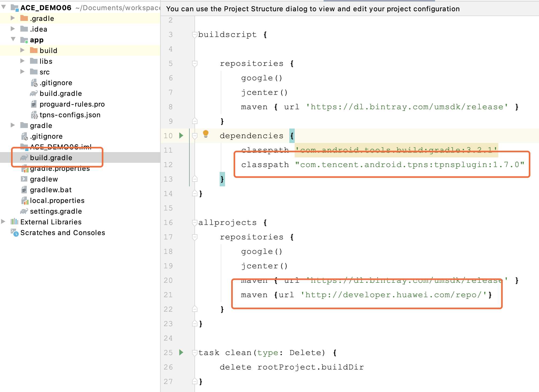Expand the .gradle folder
The height and width of the screenshot is (392, 539).
click(13, 18)
